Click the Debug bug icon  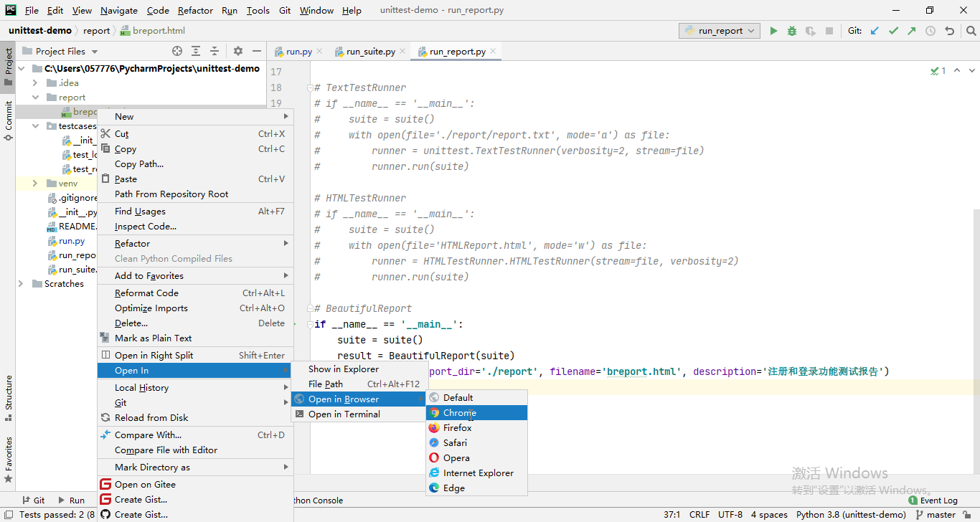792,31
